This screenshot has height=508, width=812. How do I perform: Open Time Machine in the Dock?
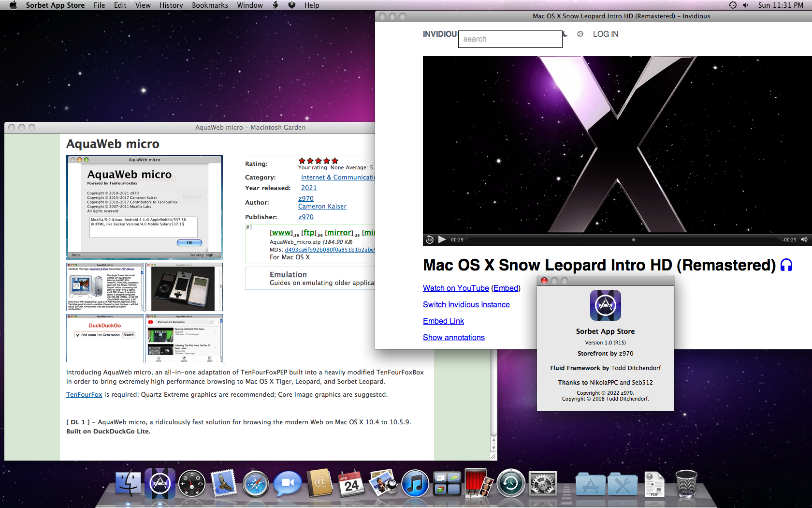coord(511,484)
